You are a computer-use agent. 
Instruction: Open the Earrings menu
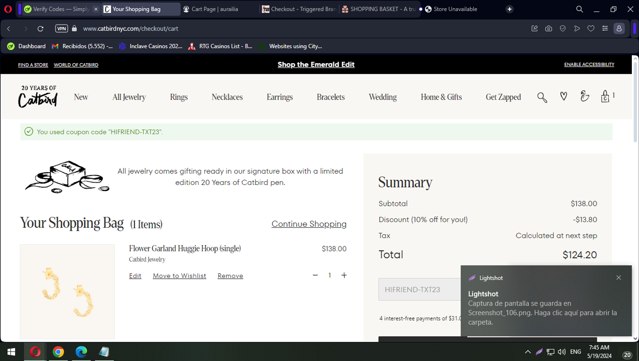tap(280, 97)
